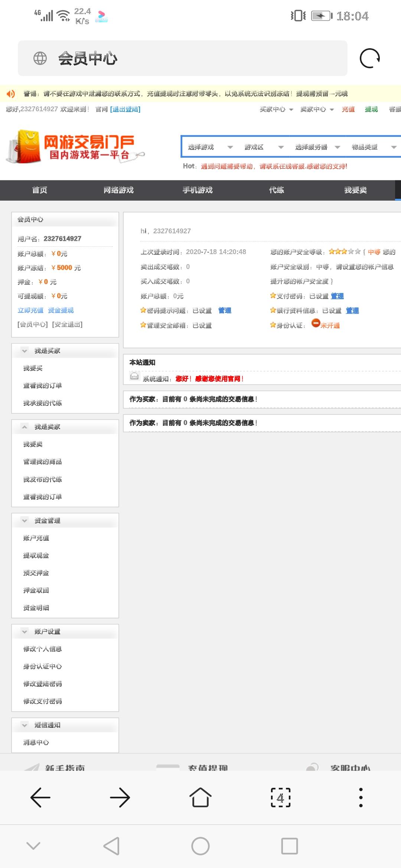Open 修改个人信息 link
This screenshot has width=401, height=868.
click(x=42, y=649)
